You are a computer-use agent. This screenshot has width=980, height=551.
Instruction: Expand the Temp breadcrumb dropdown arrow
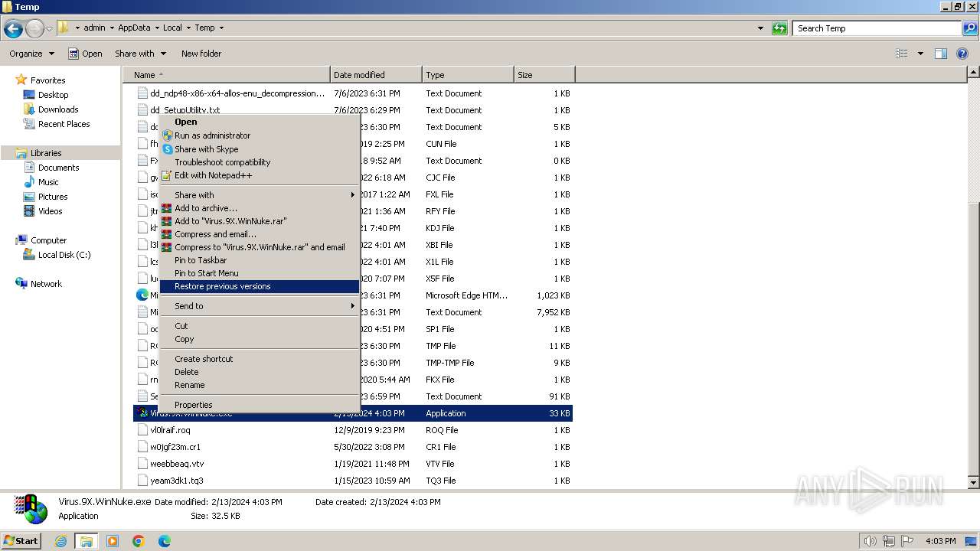222,28
